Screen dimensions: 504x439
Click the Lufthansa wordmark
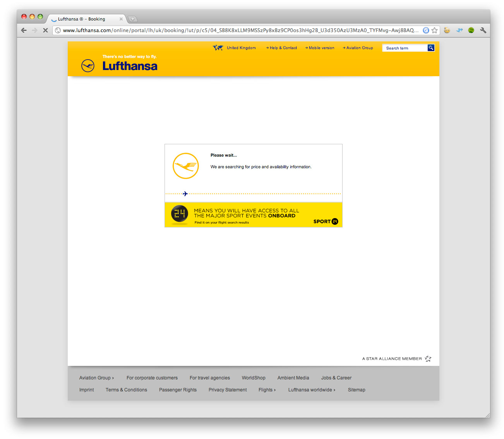point(130,66)
